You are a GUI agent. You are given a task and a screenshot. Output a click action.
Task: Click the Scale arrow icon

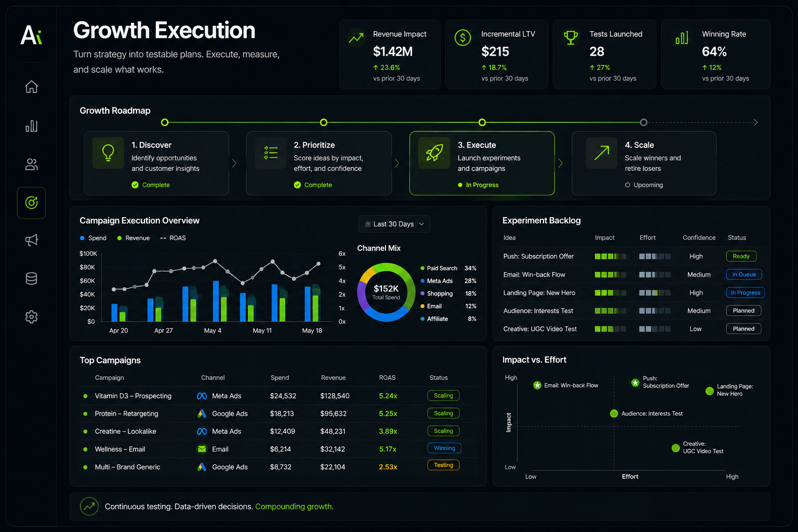coord(602,153)
